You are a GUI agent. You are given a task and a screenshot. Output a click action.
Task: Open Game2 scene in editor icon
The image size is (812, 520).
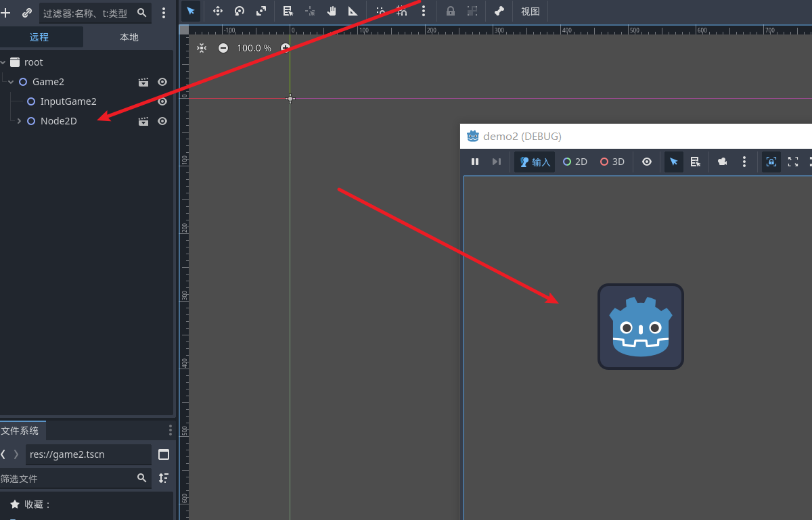point(143,82)
